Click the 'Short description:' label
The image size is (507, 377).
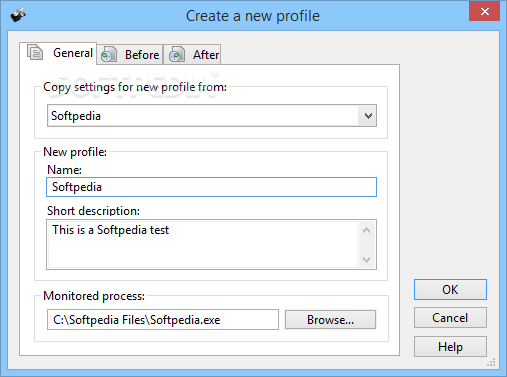pyautogui.click(x=93, y=211)
